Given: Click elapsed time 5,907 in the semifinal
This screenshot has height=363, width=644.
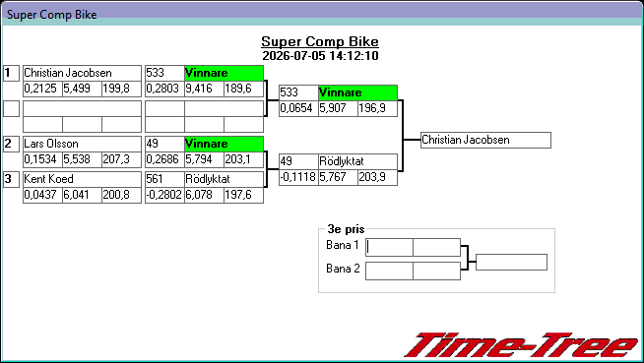Looking at the screenshot, I should [338, 108].
